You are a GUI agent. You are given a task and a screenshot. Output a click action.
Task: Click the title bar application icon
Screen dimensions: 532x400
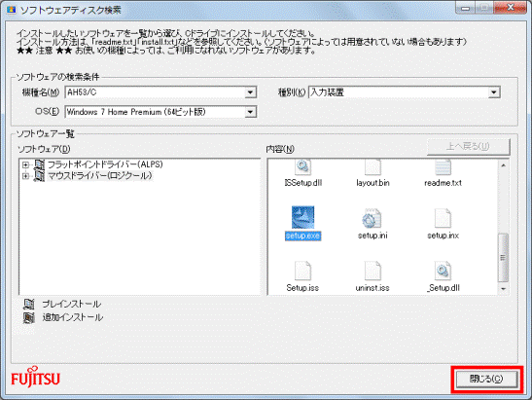tap(12, 10)
